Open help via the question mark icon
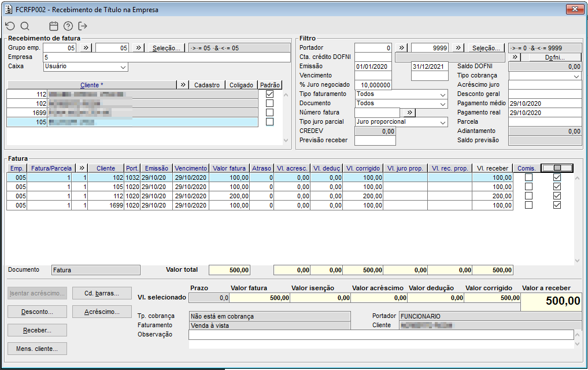This screenshot has width=588, height=370. pos(68,26)
